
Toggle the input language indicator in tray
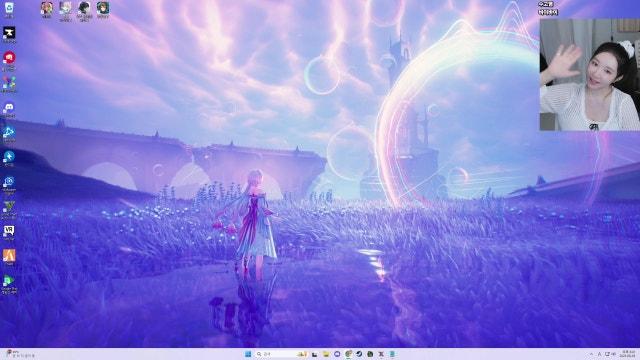coord(599,354)
